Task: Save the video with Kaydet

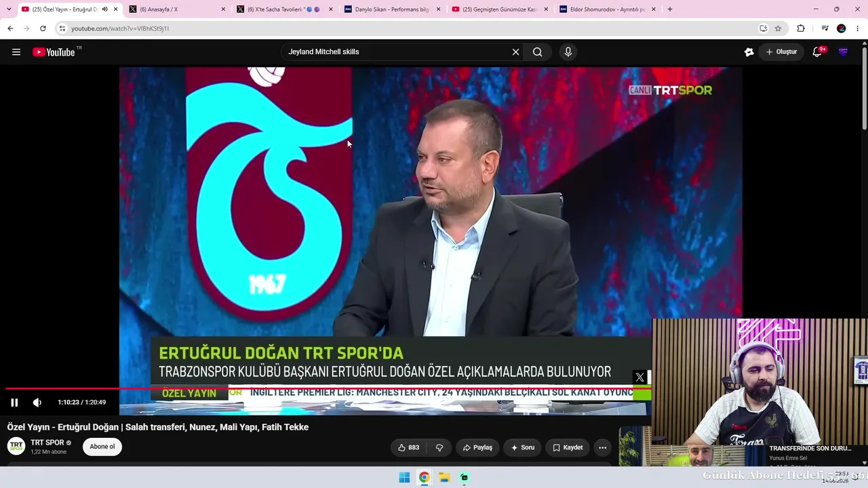Action: 568,447
